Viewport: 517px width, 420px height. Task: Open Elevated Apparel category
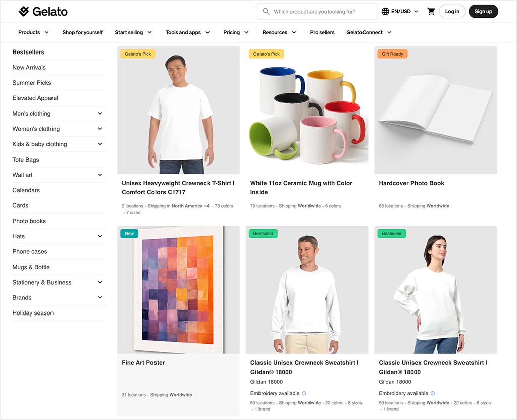pos(35,98)
